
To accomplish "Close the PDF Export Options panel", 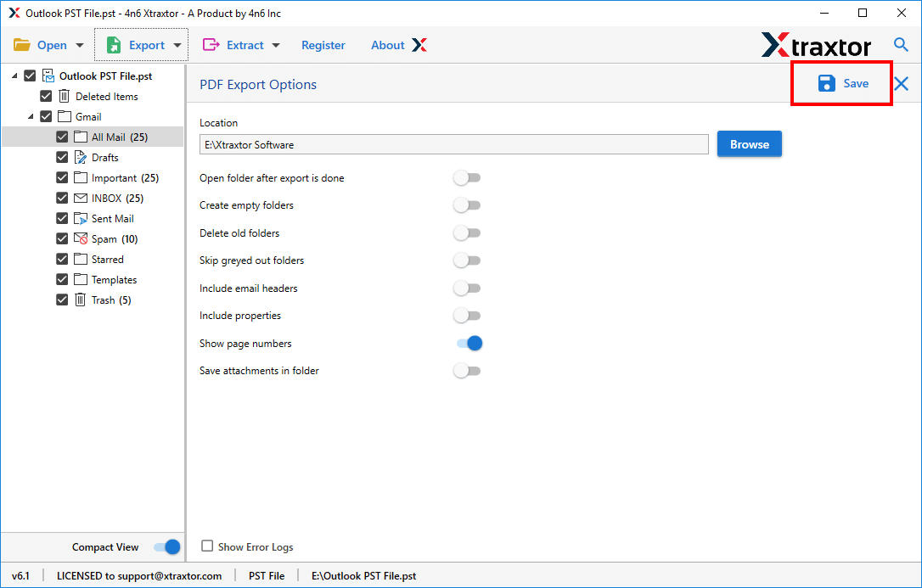I will pos(901,83).
